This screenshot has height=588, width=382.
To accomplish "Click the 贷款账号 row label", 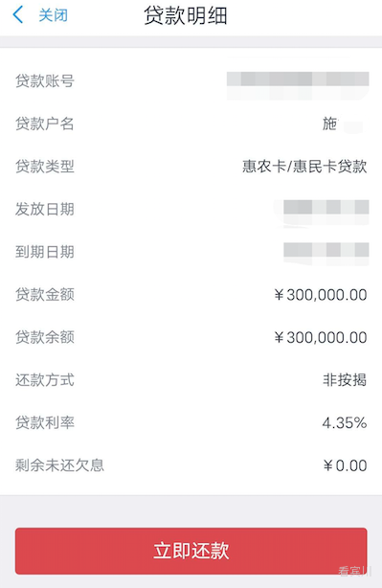I will (45, 80).
